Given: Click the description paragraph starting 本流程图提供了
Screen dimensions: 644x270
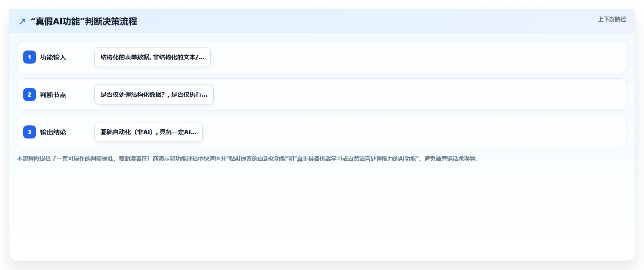Looking at the screenshot, I should [x=248, y=159].
